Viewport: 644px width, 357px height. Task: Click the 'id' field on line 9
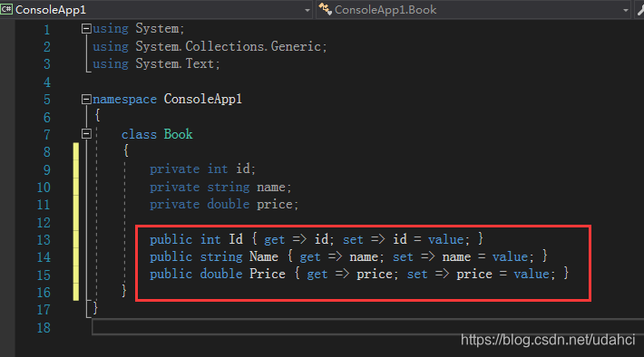(x=243, y=169)
